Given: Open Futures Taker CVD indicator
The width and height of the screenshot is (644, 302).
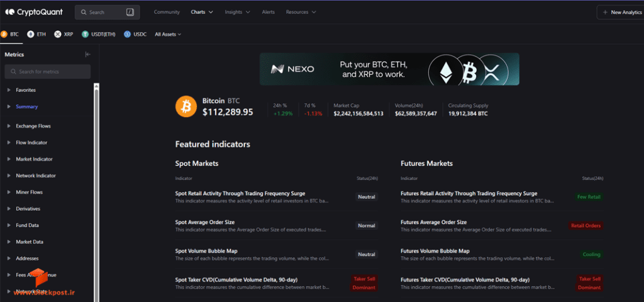Looking at the screenshot, I should tap(465, 280).
